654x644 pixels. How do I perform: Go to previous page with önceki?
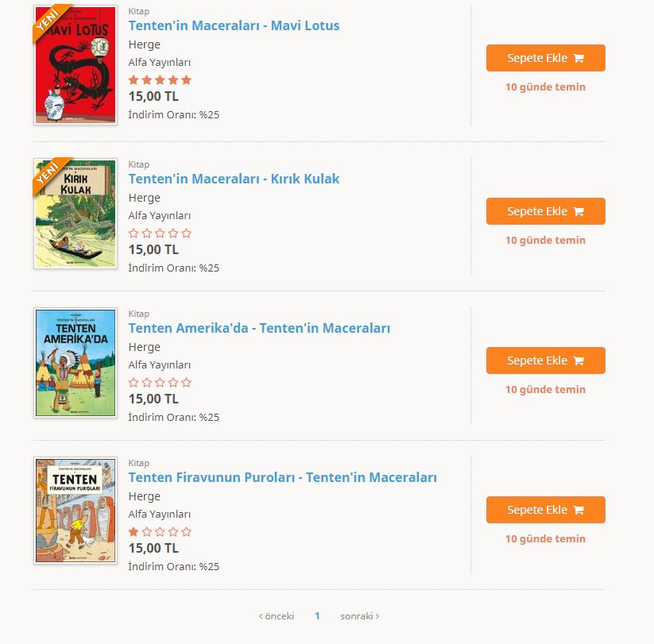277,616
